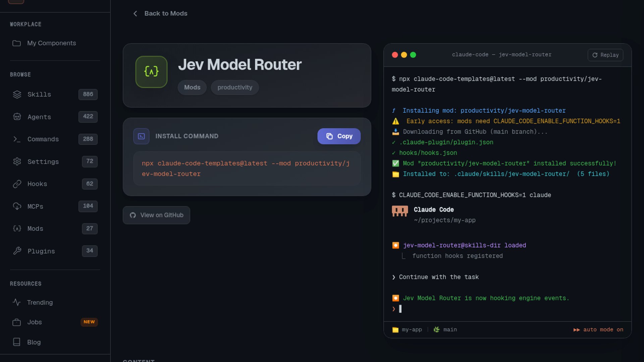Click the Skills layers icon in sidebar
This screenshot has width=644, height=362.
pyautogui.click(x=17, y=95)
